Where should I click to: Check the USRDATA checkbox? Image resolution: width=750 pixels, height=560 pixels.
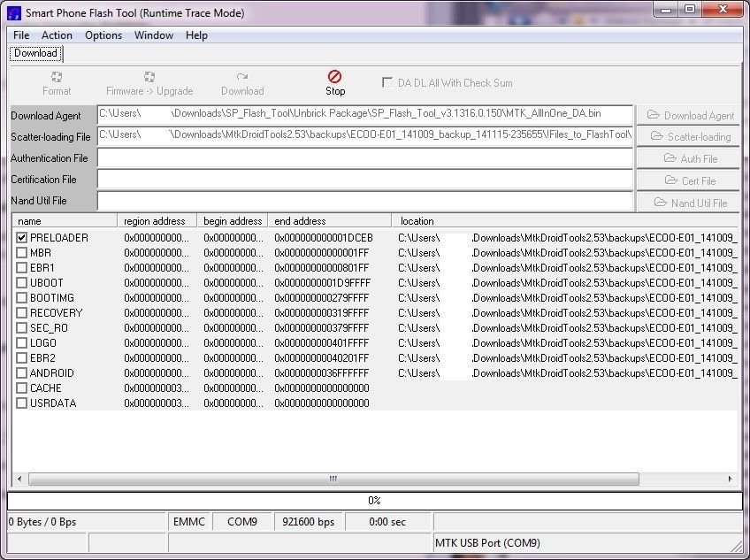21,403
